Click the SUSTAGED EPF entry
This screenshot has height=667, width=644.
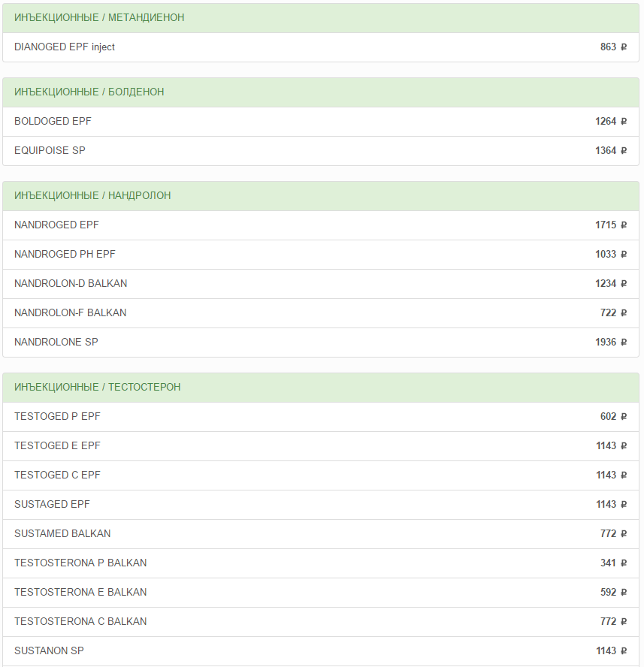tap(52, 505)
